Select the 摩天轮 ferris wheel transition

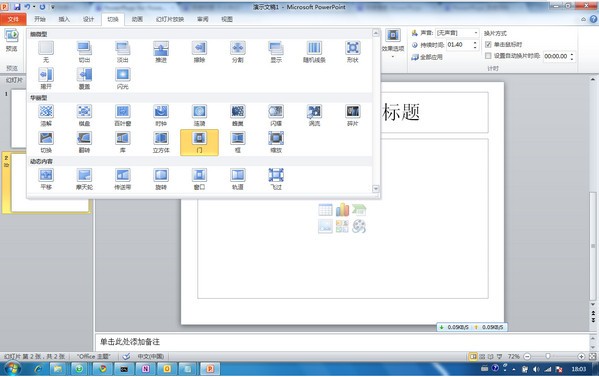84,179
